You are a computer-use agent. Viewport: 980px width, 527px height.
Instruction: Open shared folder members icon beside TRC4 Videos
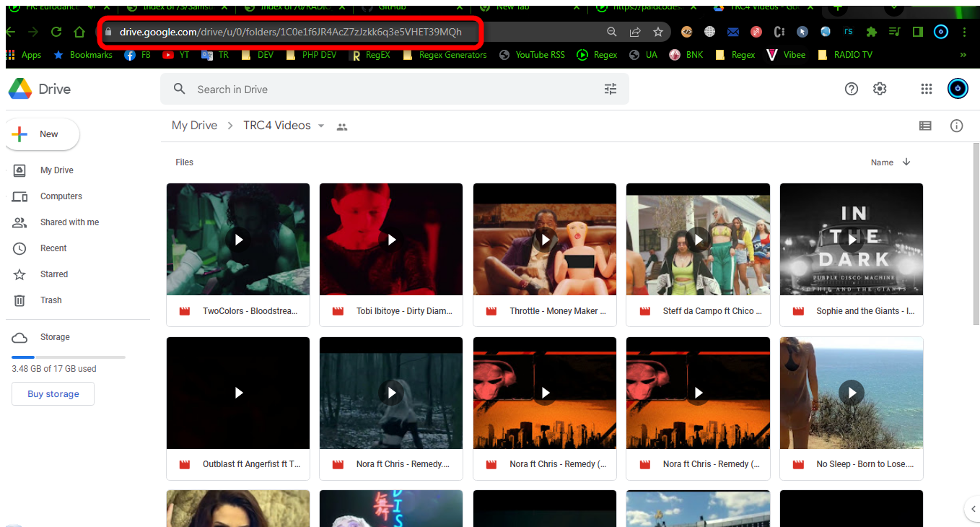pyautogui.click(x=342, y=126)
